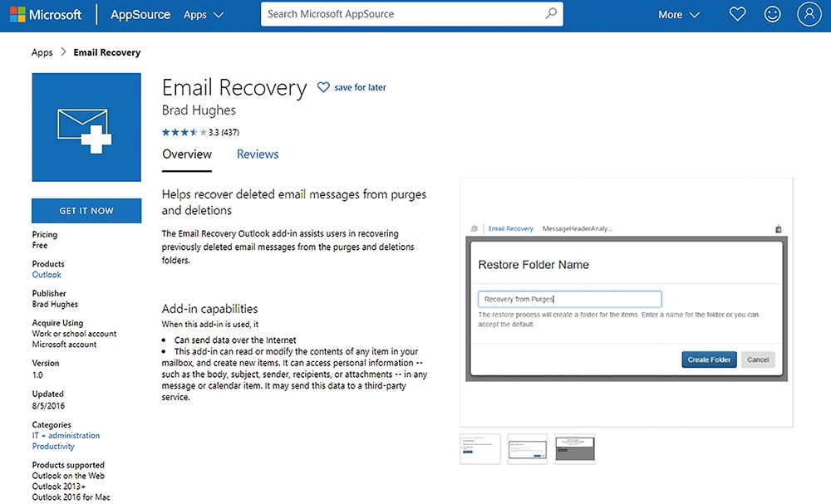
Task: Click the Updated date 8/5/2016
Action: click(48, 406)
